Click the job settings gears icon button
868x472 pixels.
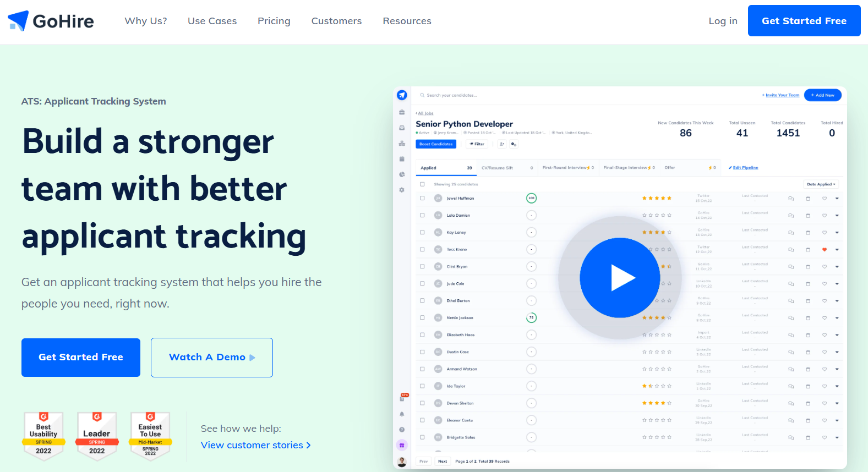(x=514, y=144)
